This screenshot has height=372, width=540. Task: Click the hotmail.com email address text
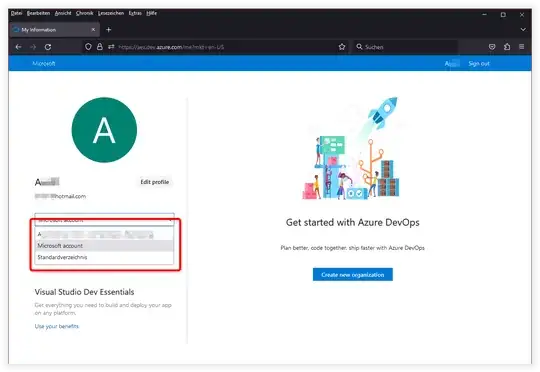click(61, 196)
